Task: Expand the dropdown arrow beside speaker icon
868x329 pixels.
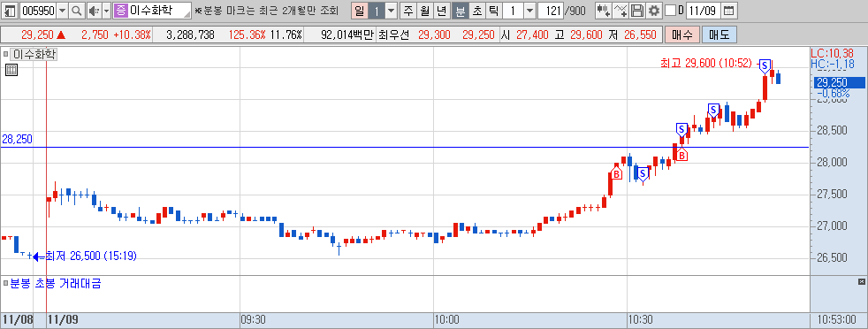Action: coord(106,11)
